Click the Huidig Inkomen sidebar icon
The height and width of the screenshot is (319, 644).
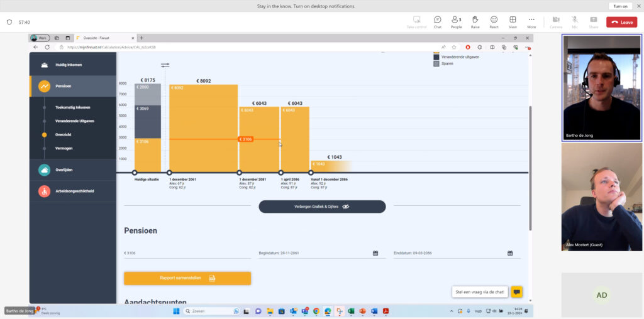coord(44,65)
